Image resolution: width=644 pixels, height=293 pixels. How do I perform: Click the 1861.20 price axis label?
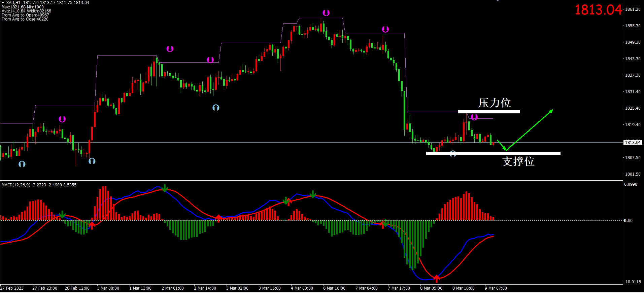click(633, 9)
